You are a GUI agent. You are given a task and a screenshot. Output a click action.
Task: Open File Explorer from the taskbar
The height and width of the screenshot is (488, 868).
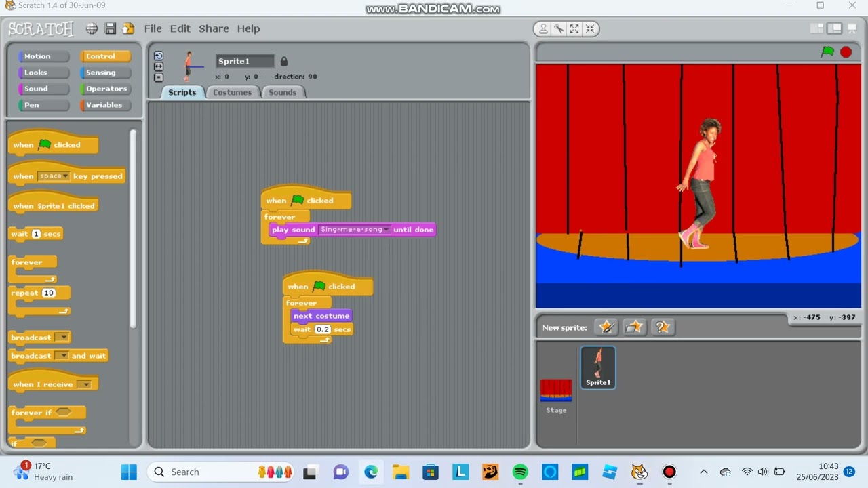(401, 472)
